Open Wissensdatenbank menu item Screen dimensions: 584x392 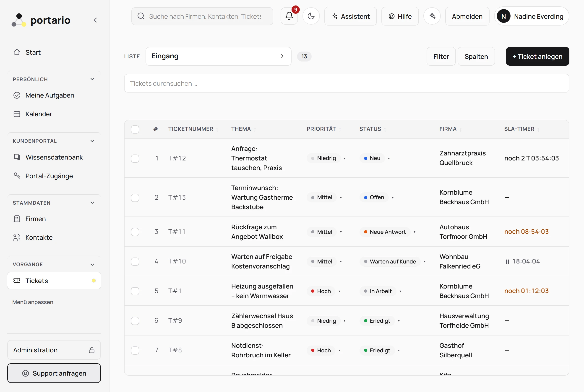pos(54,157)
